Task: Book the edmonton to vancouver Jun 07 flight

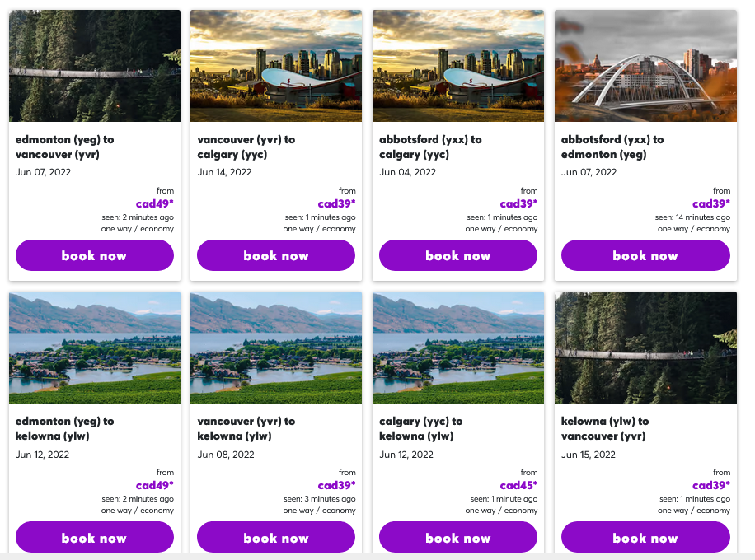Action: [x=94, y=255]
